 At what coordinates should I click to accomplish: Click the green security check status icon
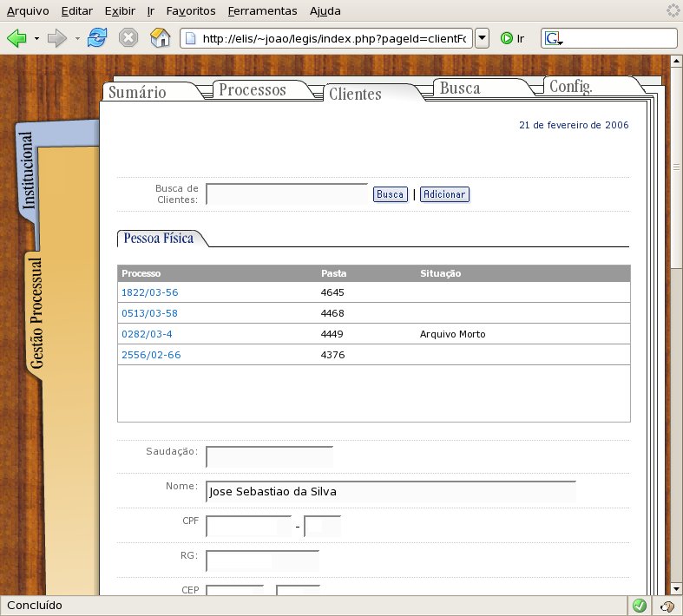(639, 606)
